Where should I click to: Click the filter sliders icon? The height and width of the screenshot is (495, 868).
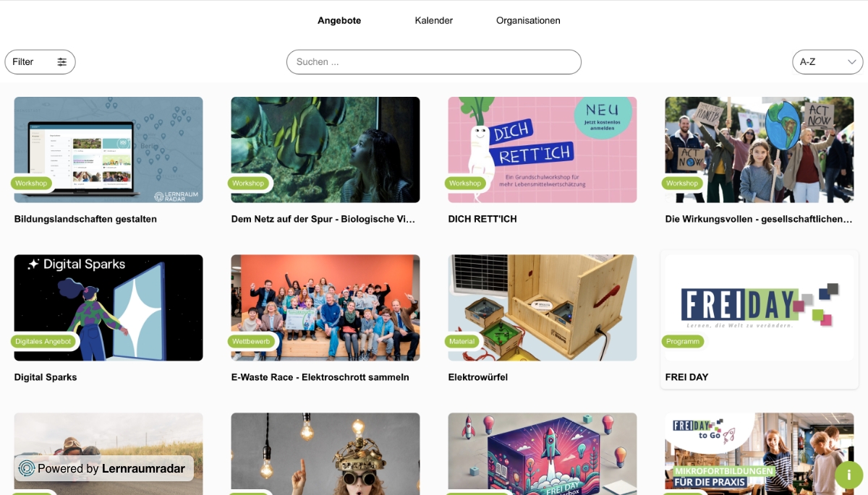tap(62, 62)
